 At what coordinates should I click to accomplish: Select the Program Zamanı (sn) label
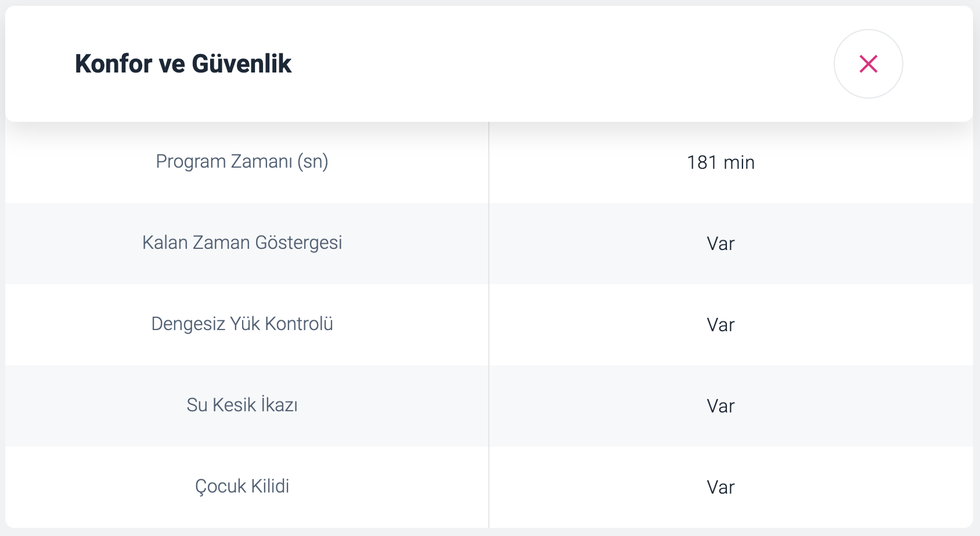coord(242,162)
